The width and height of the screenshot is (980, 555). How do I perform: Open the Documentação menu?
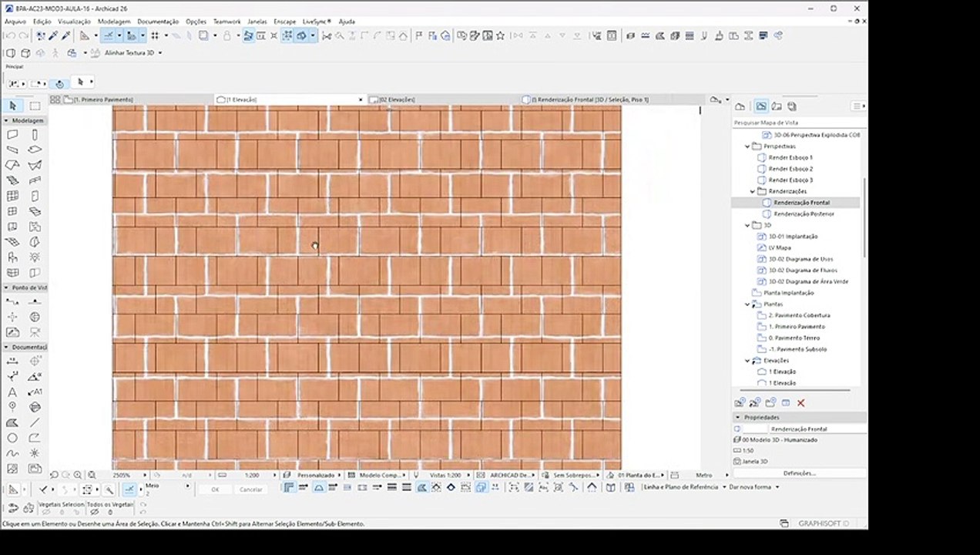[x=158, y=22]
